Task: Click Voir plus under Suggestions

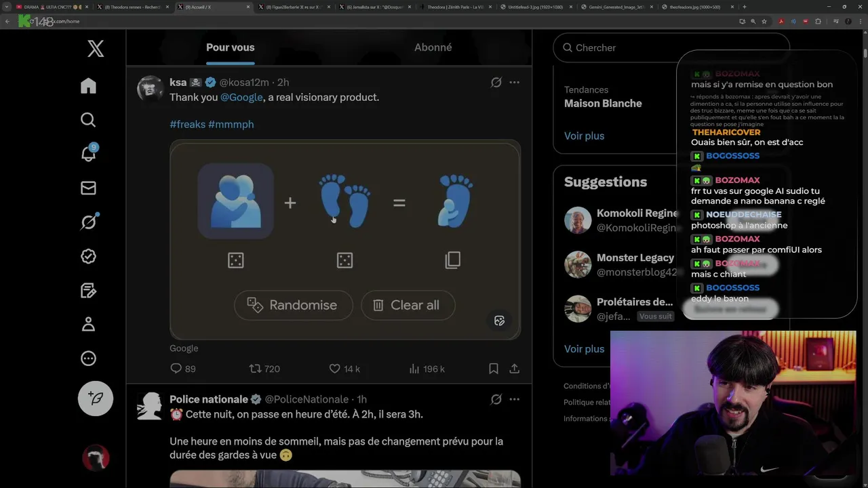Action: click(584, 348)
